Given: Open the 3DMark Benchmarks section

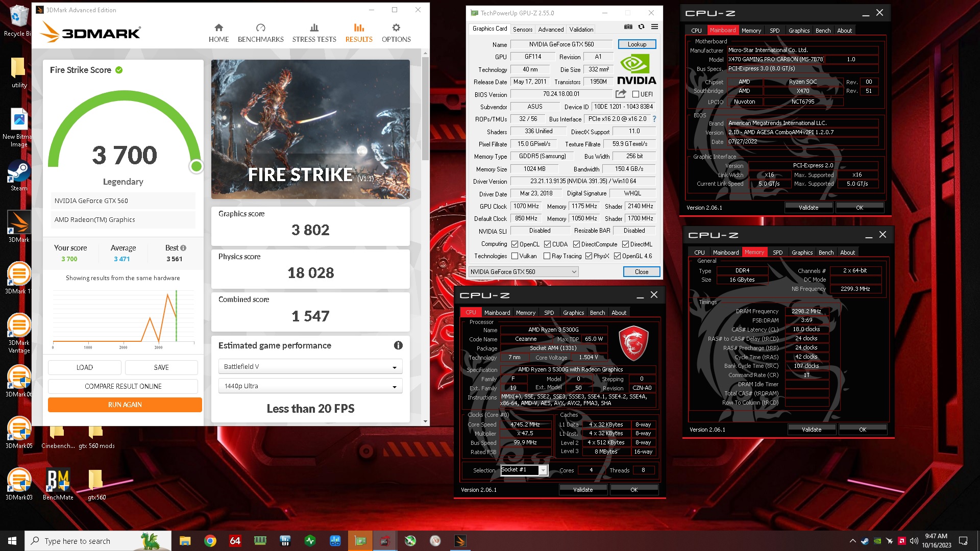Looking at the screenshot, I should point(260,33).
